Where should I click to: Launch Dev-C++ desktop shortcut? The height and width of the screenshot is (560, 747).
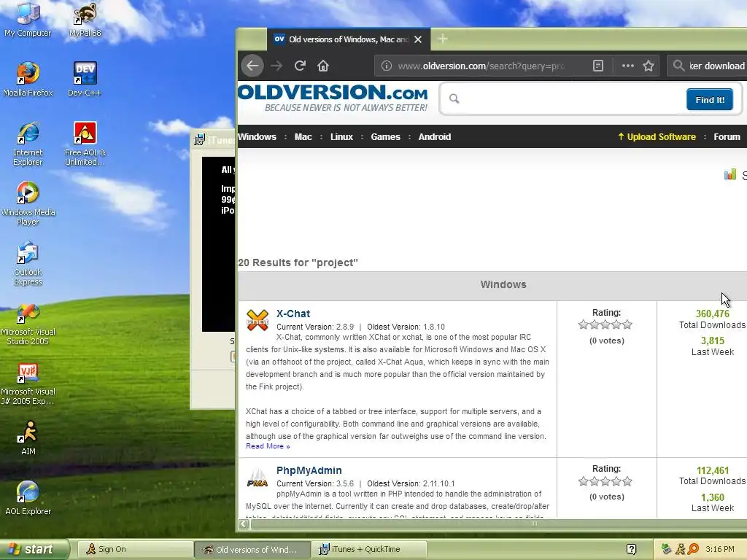85,79
